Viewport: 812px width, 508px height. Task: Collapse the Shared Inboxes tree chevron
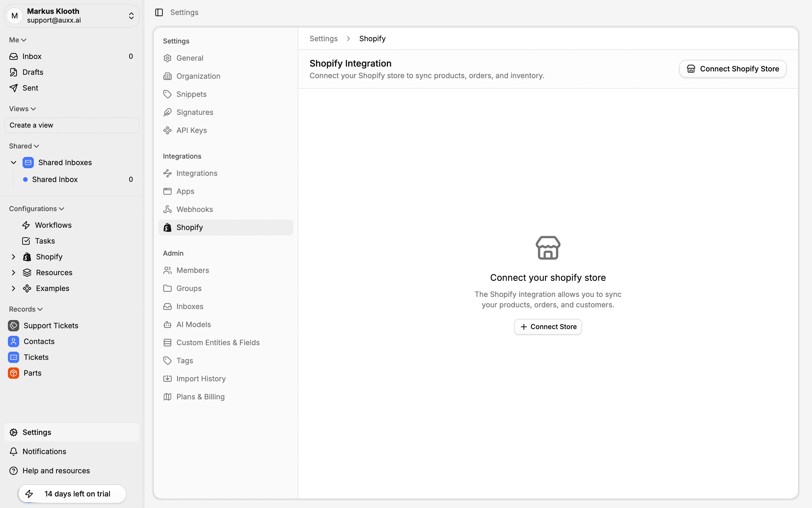point(14,163)
